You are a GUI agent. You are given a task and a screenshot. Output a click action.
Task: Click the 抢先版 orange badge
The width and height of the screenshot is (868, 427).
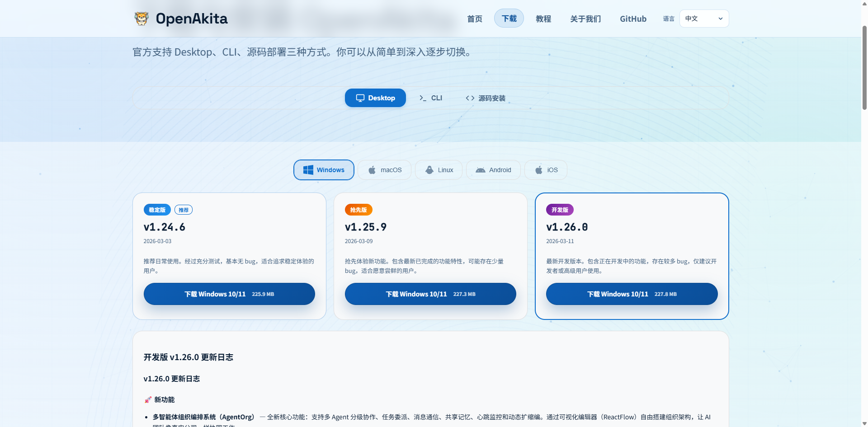359,210
